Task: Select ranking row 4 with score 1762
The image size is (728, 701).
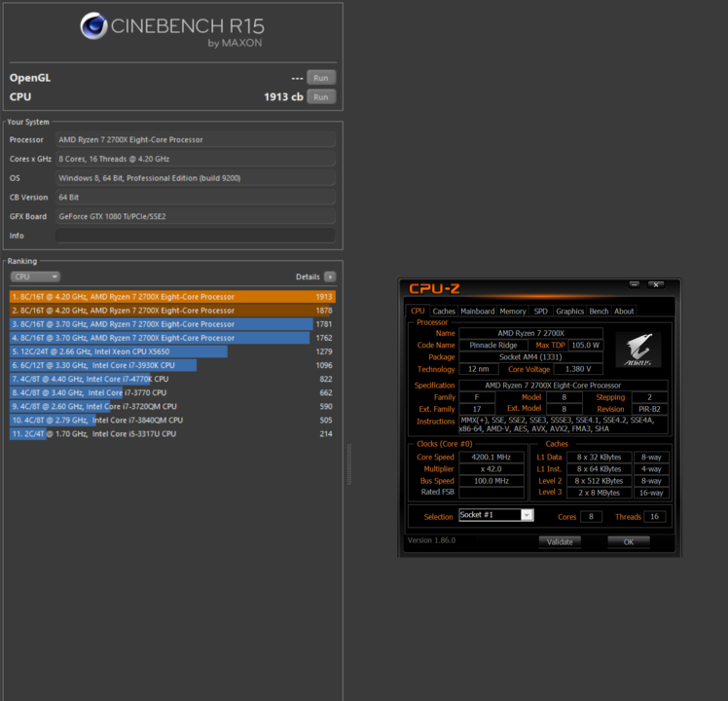Action: (172, 338)
